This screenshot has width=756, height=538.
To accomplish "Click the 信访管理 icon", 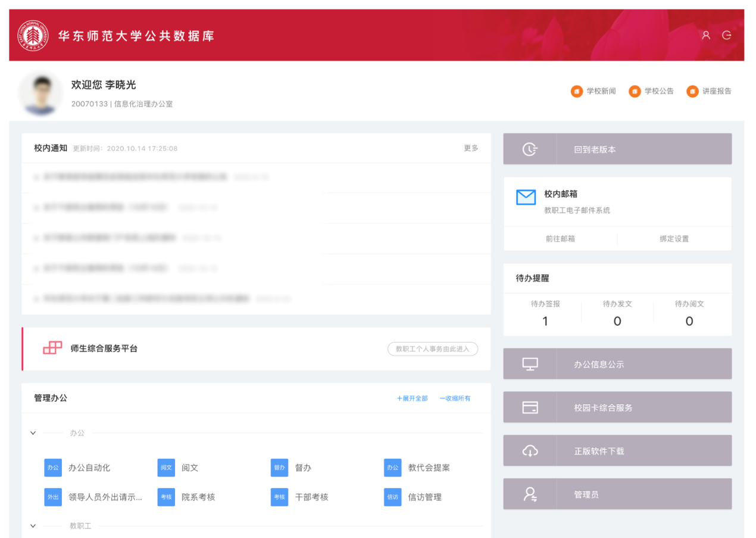I will [392, 497].
